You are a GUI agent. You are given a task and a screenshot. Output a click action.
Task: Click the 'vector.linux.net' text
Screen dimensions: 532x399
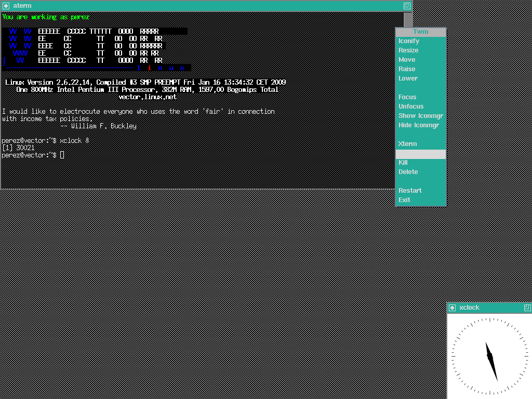[x=148, y=97]
